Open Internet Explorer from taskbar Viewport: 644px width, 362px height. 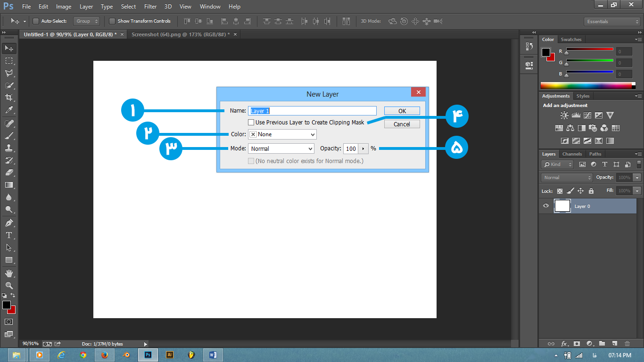pos(61,355)
